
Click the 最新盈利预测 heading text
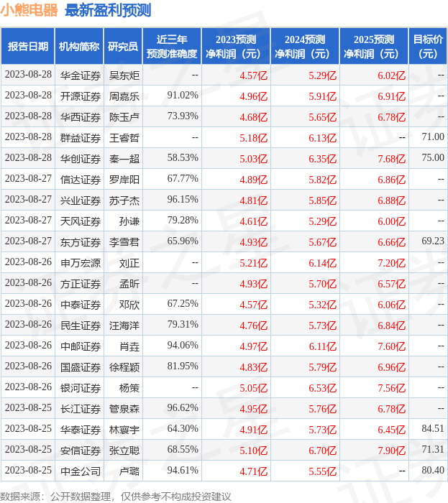[108, 10]
